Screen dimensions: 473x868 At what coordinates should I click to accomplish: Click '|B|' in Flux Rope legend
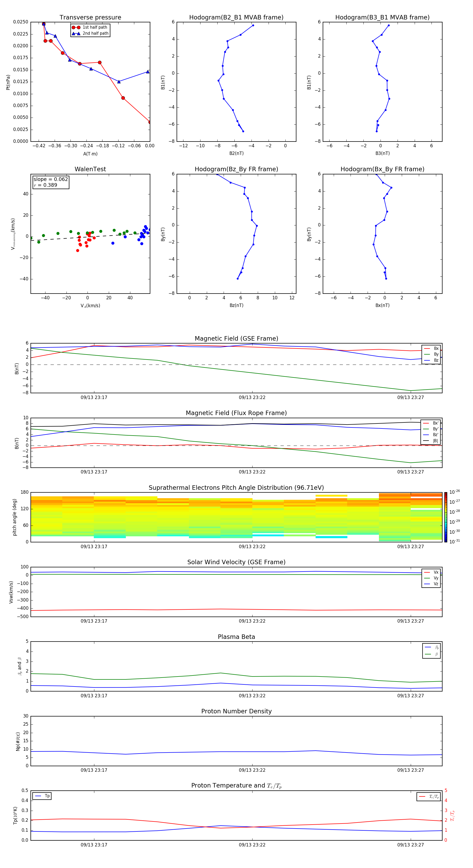pyautogui.click(x=435, y=441)
